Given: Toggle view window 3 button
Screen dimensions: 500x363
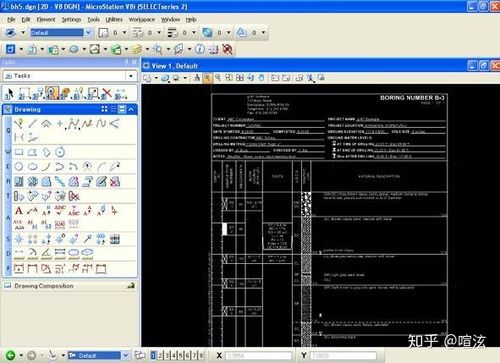Looking at the screenshot, I should pos(167,355).
